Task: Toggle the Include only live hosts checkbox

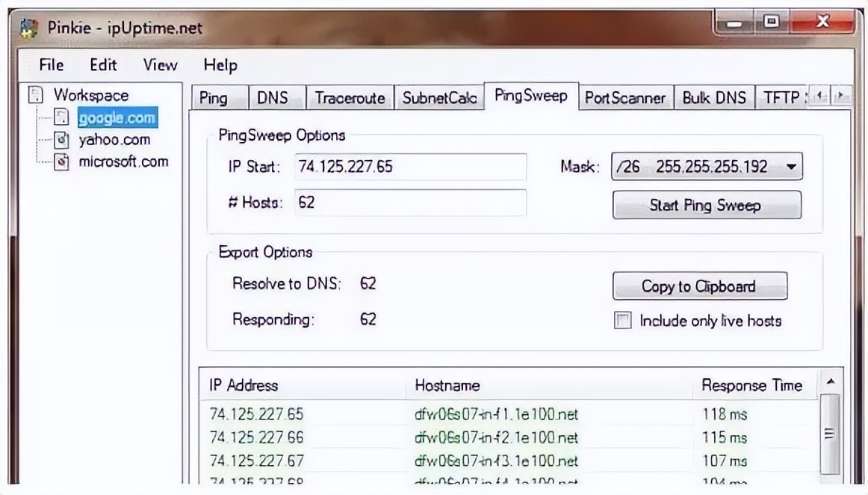Action: [x=623, y=320]
